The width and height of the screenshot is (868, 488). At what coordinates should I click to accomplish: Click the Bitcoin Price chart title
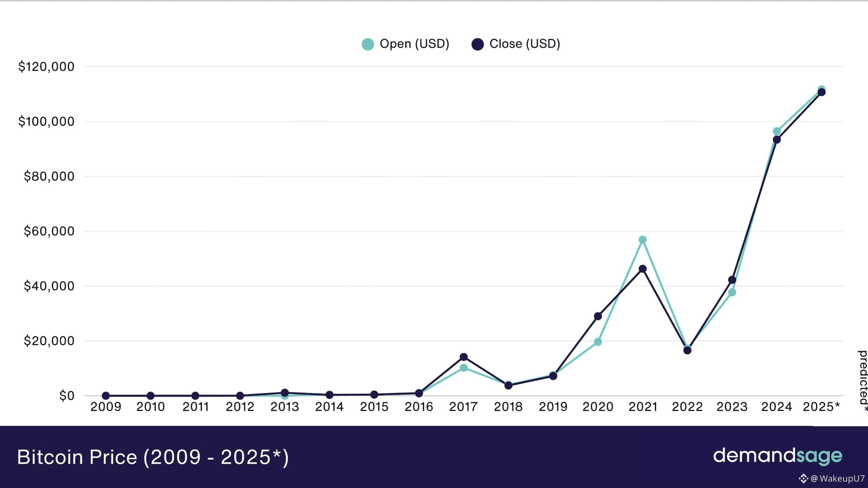(153, 457)
